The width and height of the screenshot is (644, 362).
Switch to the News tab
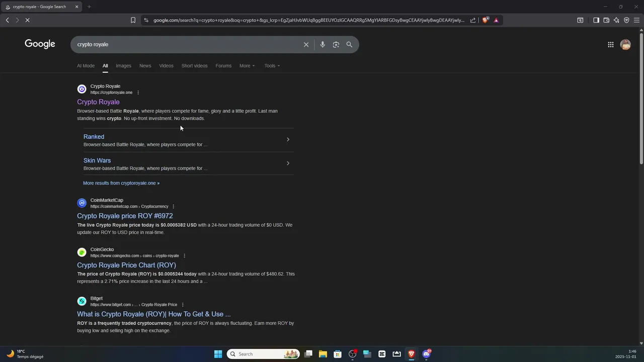point(145,66)
